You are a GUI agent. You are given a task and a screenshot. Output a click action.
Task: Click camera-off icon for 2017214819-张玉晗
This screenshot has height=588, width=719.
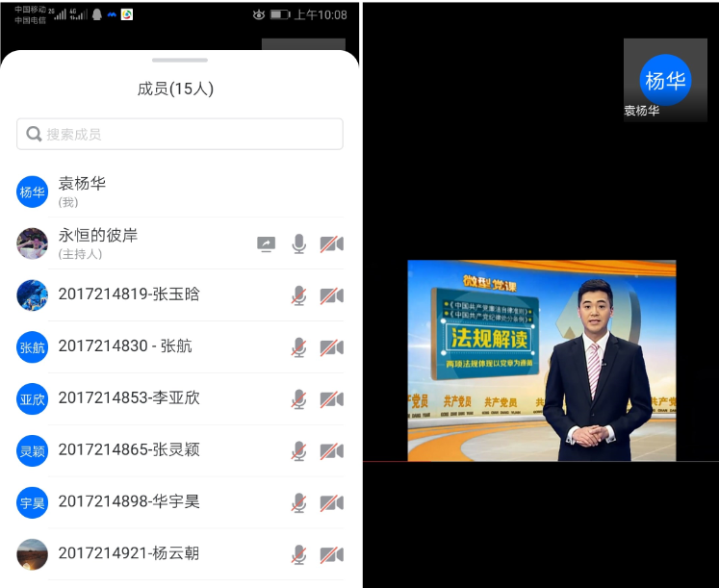332,295
